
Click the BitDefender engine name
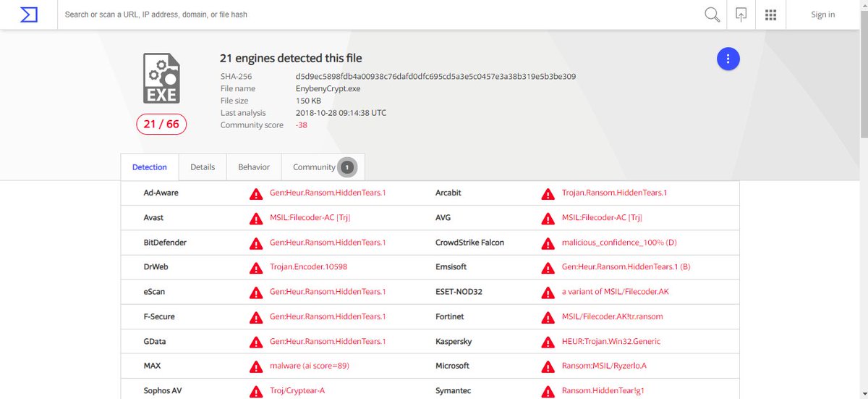click(x=165, y=242)
